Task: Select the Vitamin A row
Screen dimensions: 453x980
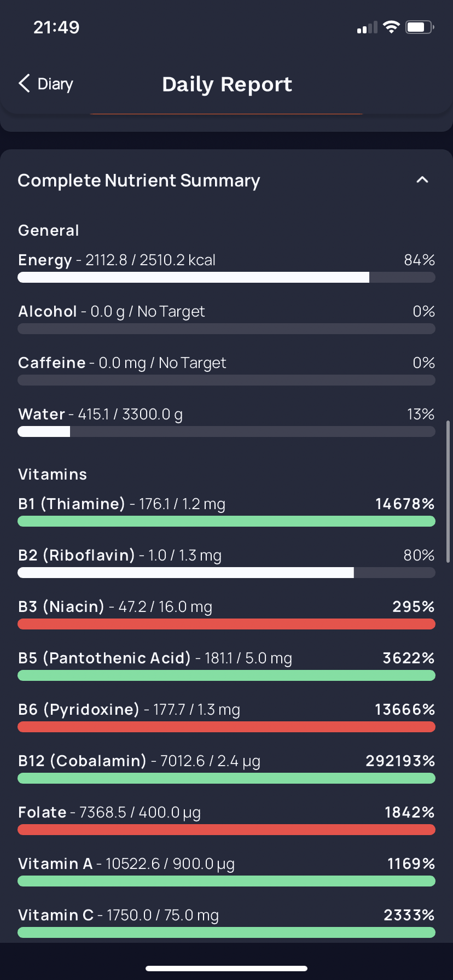Action: tap(226, 871)
